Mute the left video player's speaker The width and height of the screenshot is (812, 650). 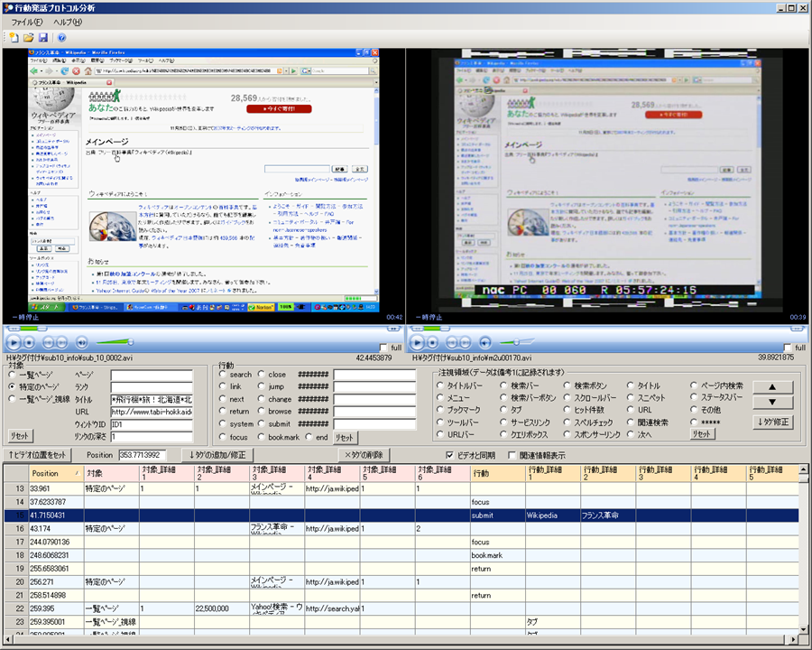(81, 342)
